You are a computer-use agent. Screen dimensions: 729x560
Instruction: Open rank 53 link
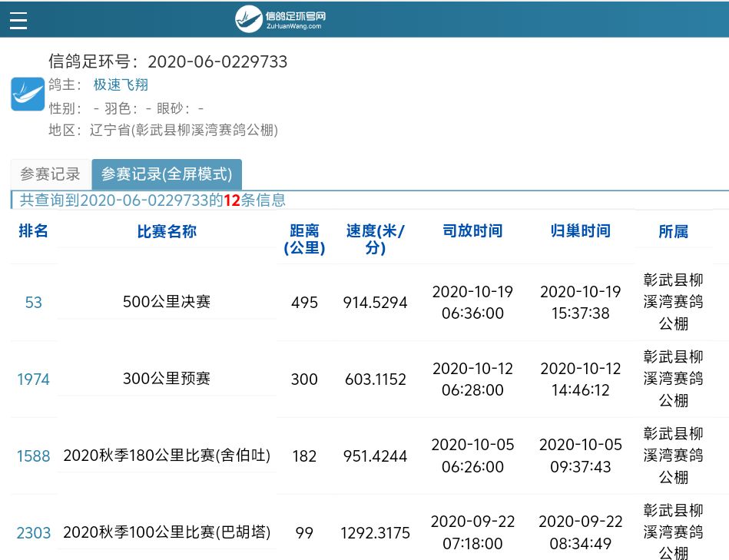click(33, 303)
